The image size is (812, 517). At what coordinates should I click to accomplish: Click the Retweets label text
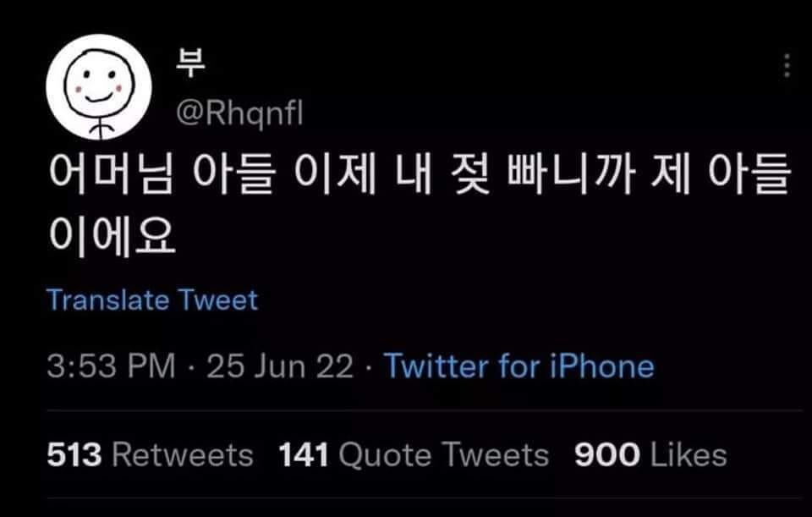coord(183,455)
